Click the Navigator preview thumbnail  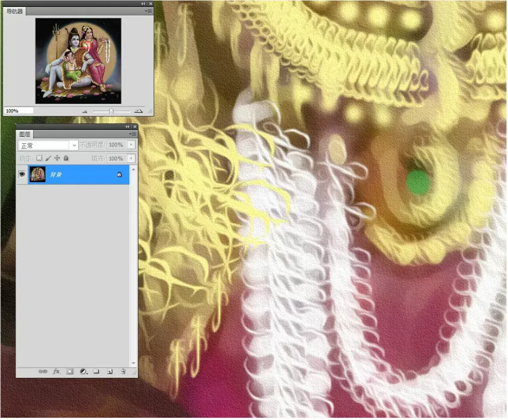coord(78,61)
